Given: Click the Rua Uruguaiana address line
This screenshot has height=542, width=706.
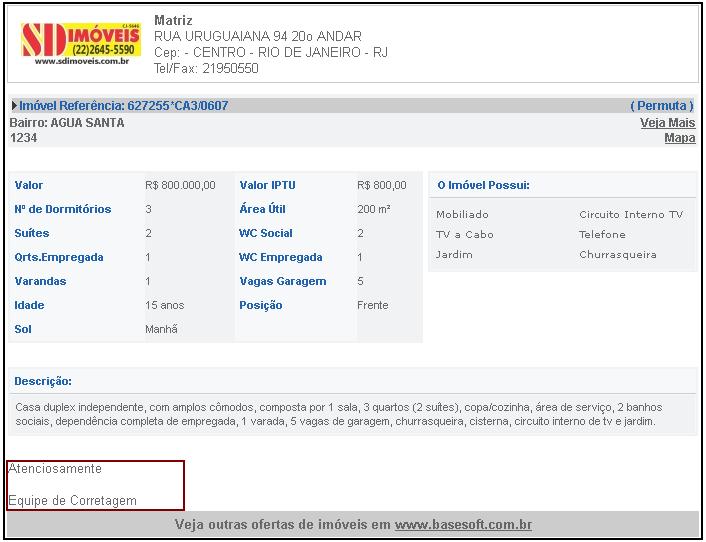Looking at the screenshot, I should (x=257, y=37).
